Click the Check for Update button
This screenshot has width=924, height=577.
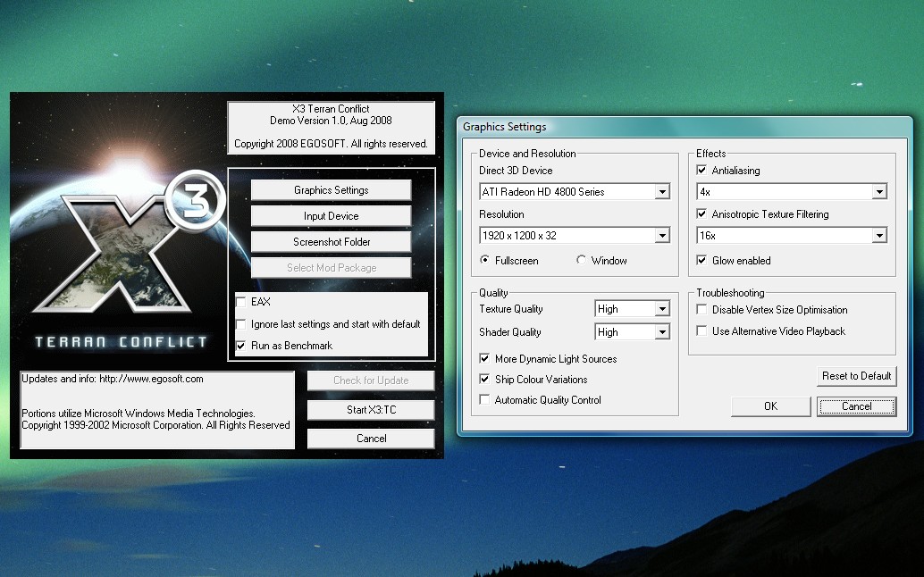click(371, 380)
